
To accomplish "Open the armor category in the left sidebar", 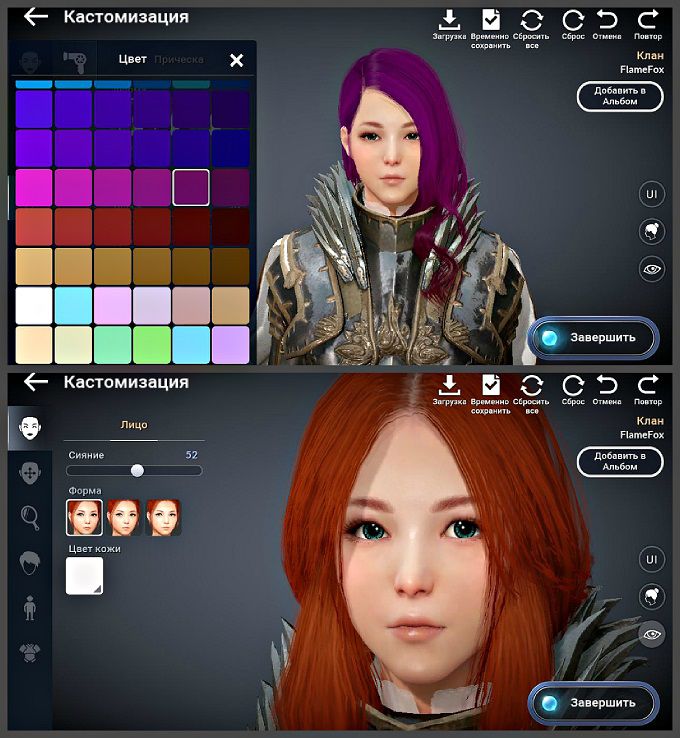I will 30,652.
